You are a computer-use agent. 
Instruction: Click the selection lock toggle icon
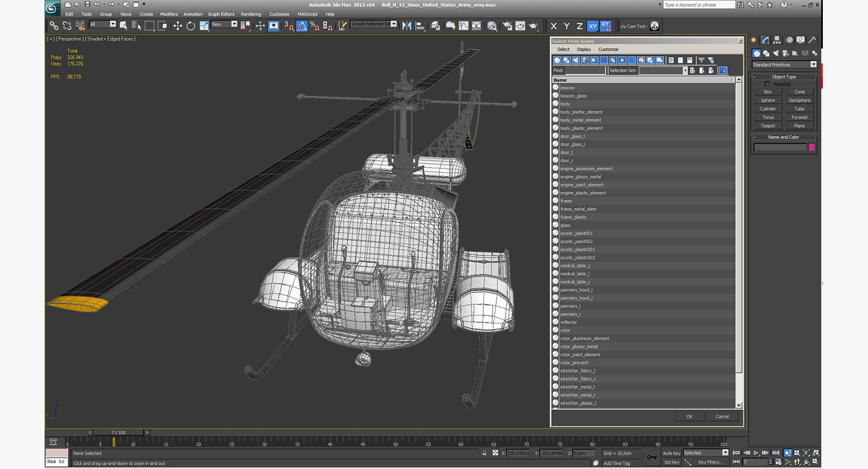point(484,453)
